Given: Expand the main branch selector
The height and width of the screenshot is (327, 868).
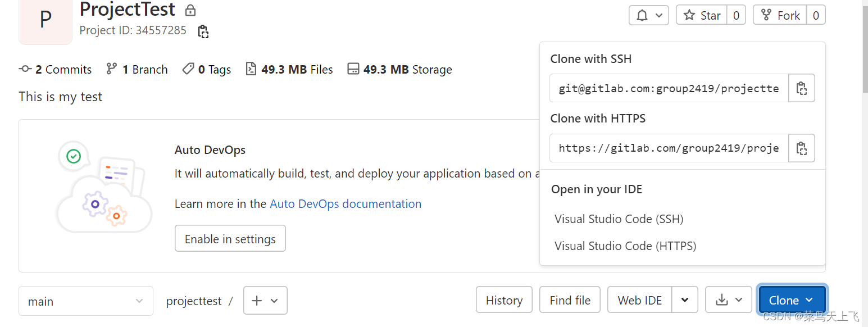Looking at the screenshot, I should pyautogui.click(x=85, y=301).
